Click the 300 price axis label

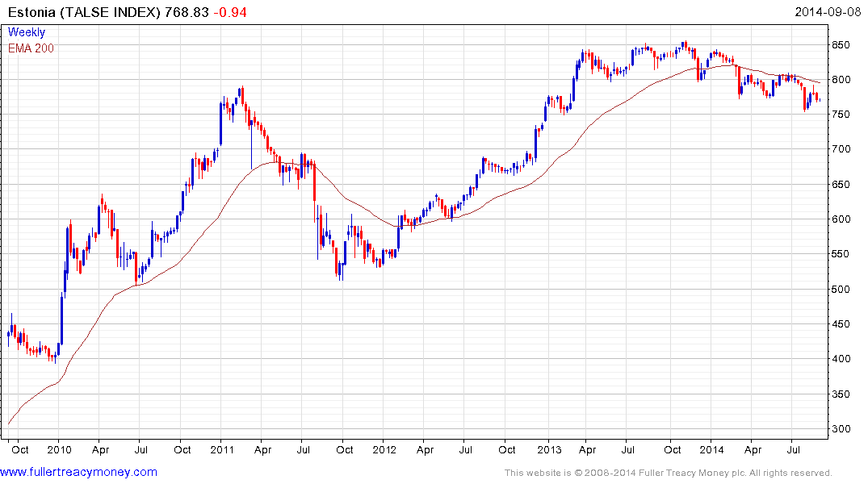(841, 429)
